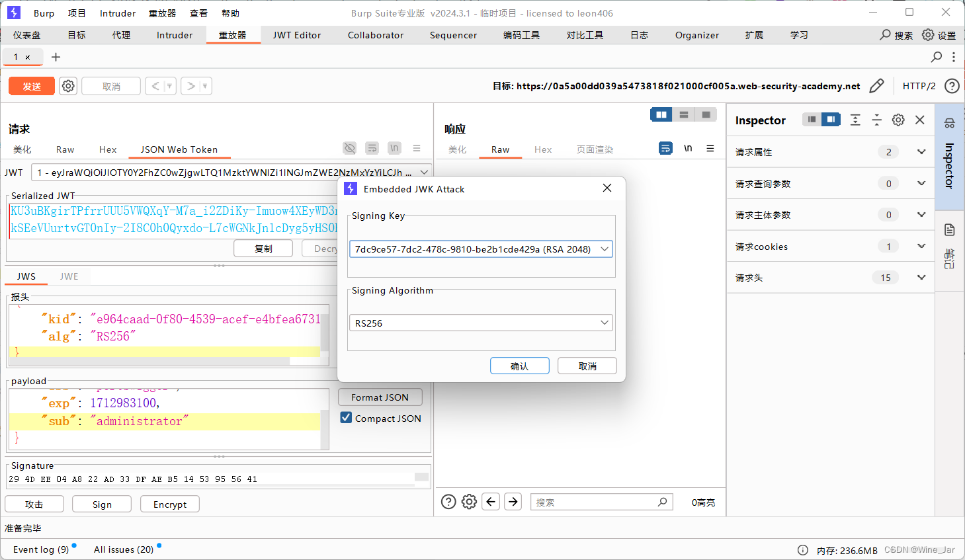The height and width of the screenshot is (560, 965).
Task: Expand all Inspector sections icon
Action: click(x=855, y=120)
